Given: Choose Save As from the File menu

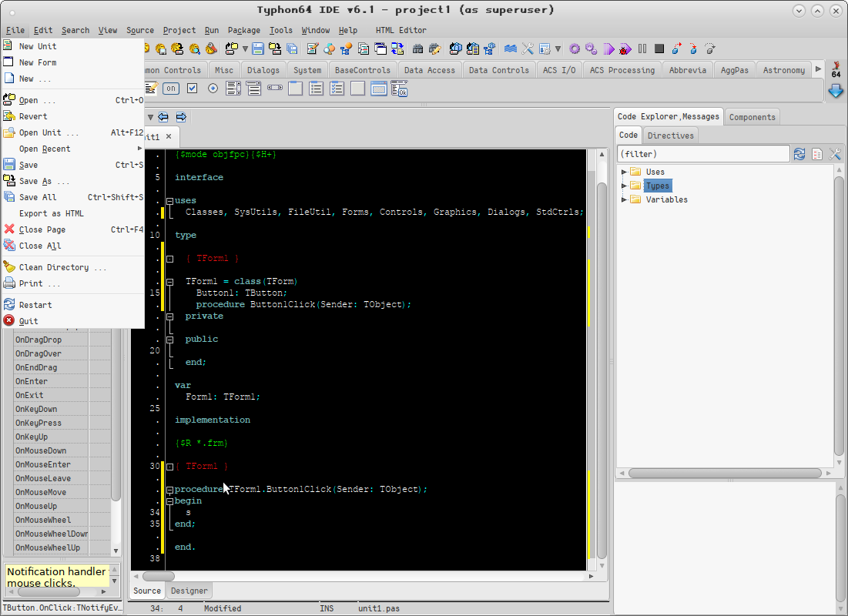Looking at the screenshot, I should tap(73, 181).
